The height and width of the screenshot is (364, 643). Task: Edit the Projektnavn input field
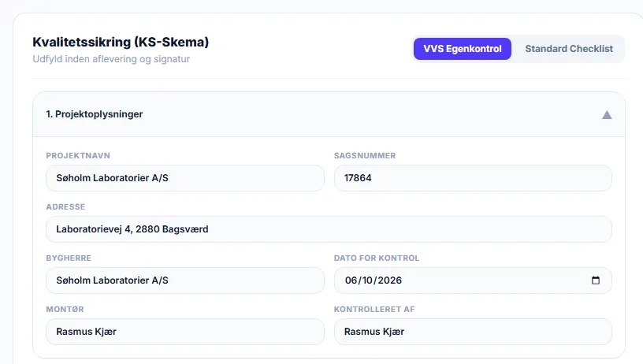[185, 178]
